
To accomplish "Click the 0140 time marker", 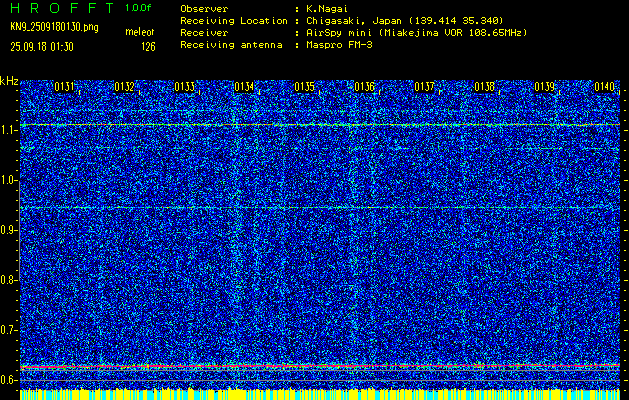I will pos(604,87).
